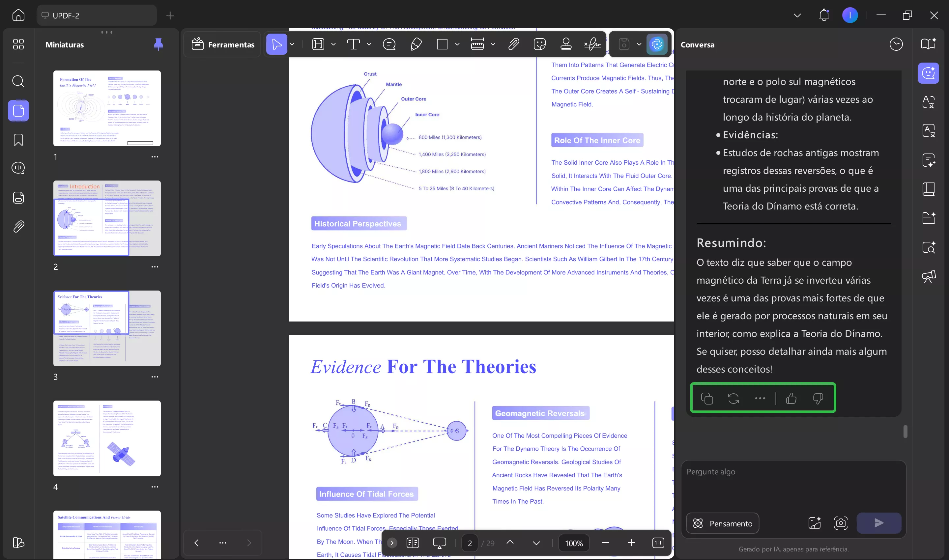Unpin the Miniaturas panel

click(158, 44)
